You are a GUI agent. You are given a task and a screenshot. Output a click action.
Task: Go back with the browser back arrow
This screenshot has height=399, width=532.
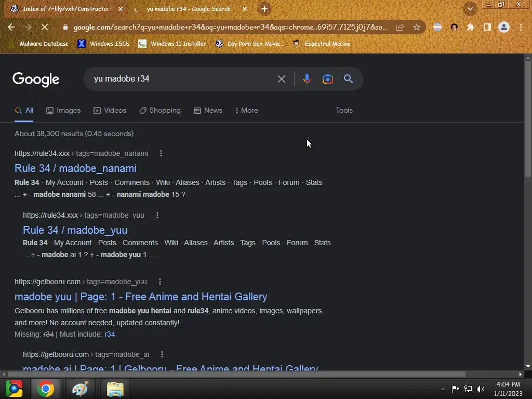coord(11,27)
